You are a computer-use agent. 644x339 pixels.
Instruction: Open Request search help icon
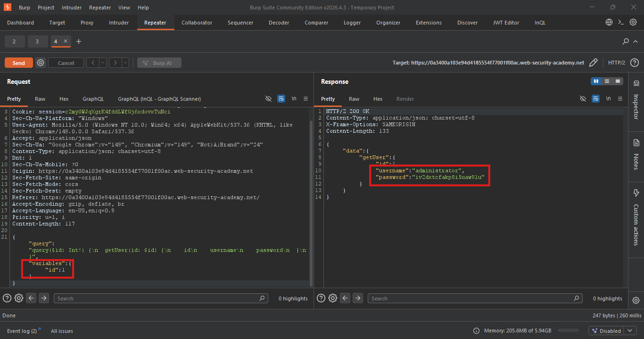click(x=7, y=298)
